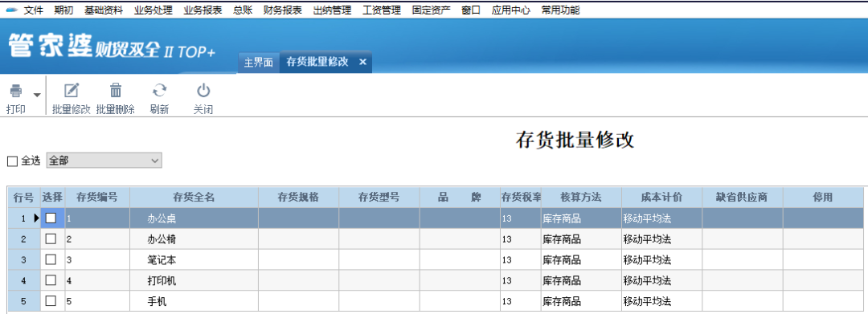The width and height of the screenshot is (868, 314).
Task: Click the 成本计价 column header
Action: (x=661, y=198)
